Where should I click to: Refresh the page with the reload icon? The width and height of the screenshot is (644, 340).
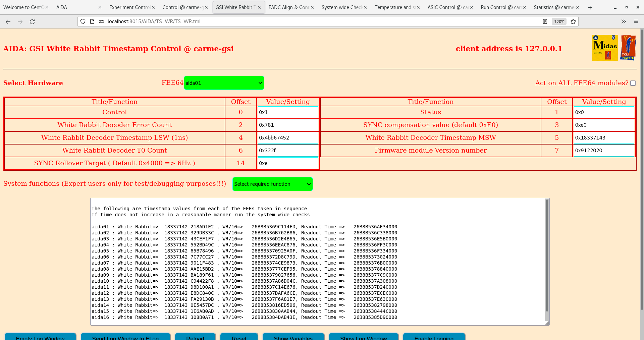32,21
